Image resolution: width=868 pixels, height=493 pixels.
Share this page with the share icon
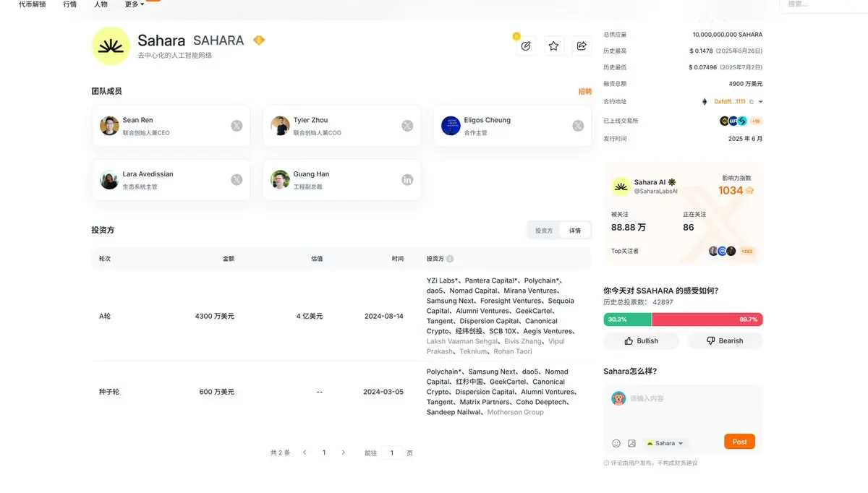[582, 46]
